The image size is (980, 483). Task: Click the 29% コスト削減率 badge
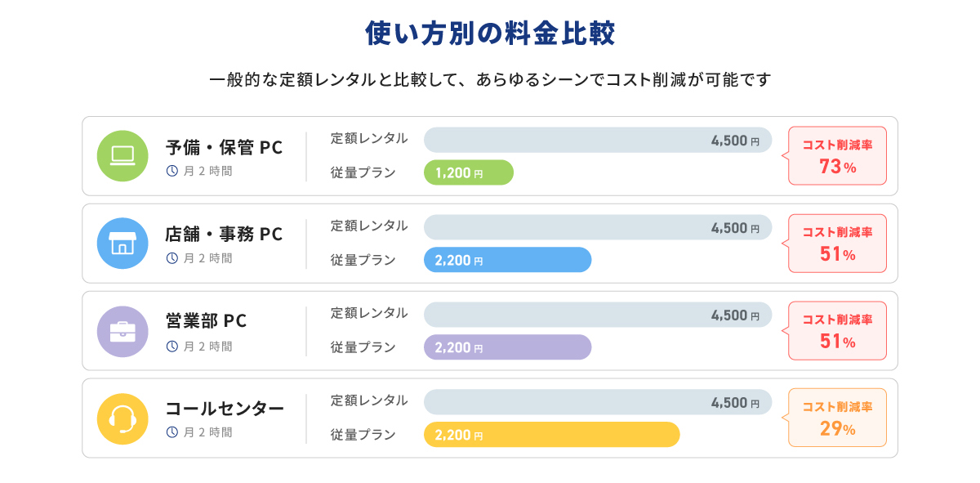tap(837, 418)
